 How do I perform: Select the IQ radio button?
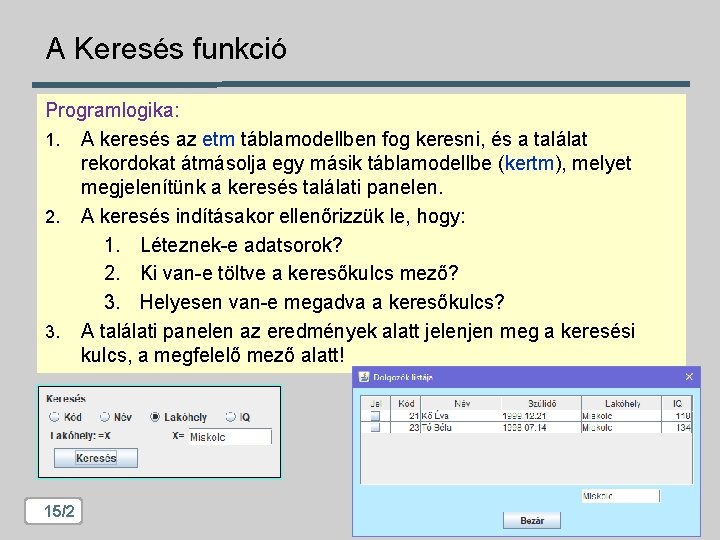click(231, 416)
